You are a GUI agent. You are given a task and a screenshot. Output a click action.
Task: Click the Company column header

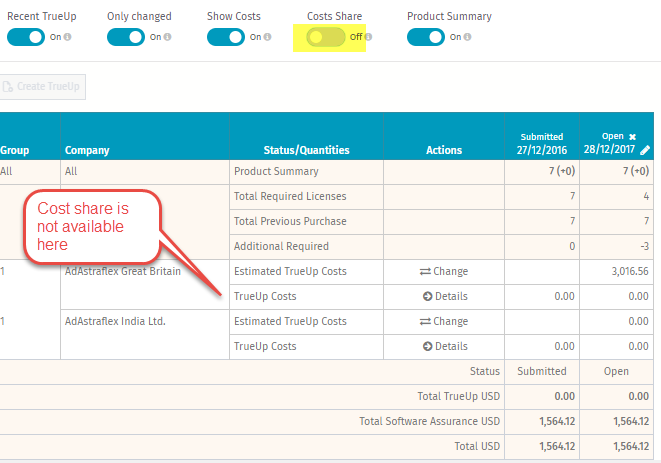87,151
